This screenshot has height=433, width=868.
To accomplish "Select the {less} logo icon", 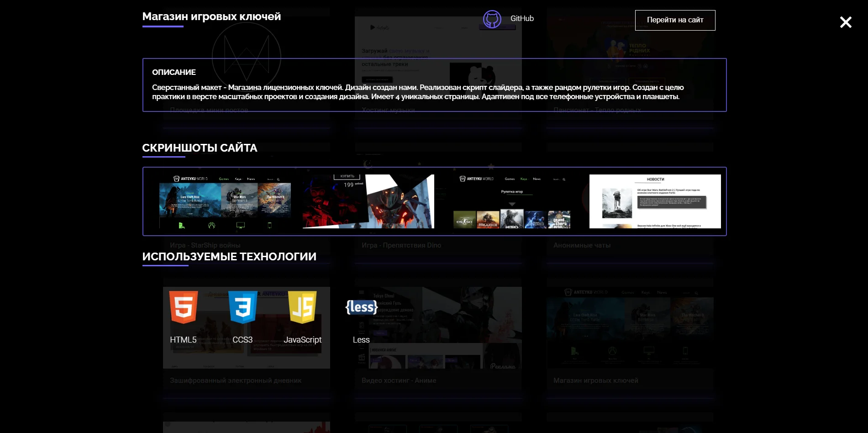I will pos(361,307).
